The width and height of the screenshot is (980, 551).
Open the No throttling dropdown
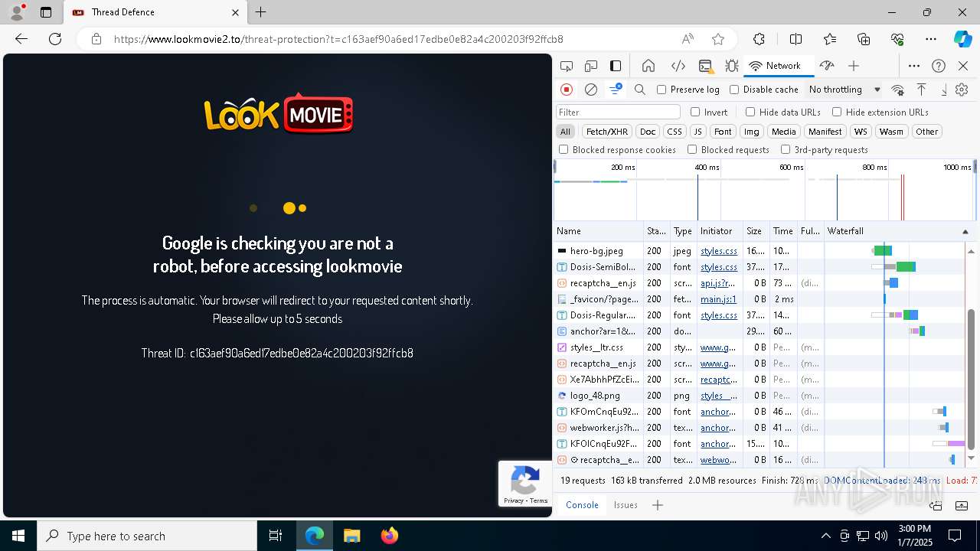(844, 90)
